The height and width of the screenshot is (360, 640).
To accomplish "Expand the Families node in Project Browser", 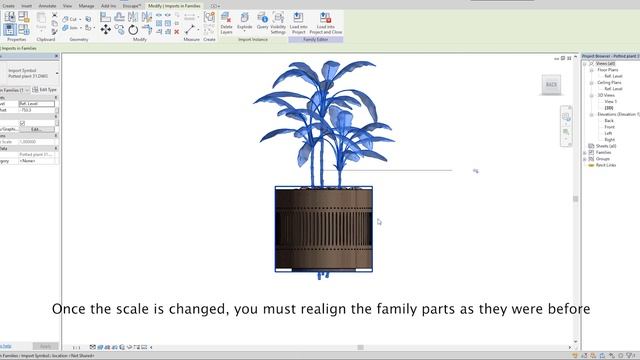I will coord(584,153).
